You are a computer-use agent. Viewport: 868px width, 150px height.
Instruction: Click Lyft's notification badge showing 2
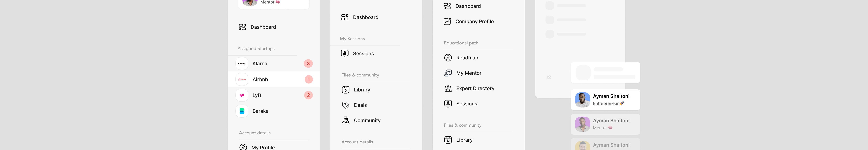coord(308,95)
